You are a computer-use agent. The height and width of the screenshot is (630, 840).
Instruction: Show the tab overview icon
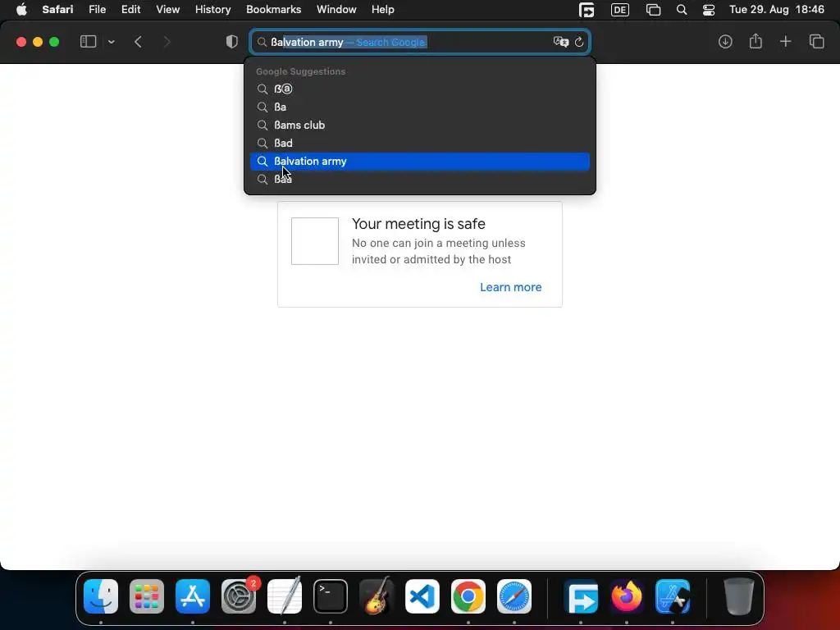click(x=816, y=42)
